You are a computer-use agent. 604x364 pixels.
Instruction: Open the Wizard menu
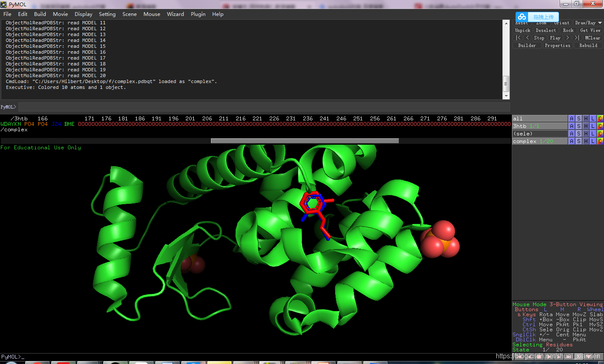click(x=175, y=14)
